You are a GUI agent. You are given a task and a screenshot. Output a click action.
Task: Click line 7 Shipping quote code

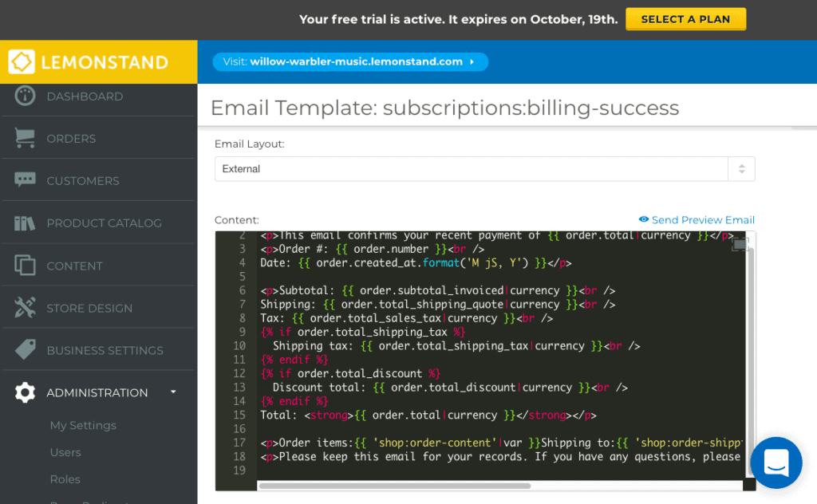coord(438,304)
